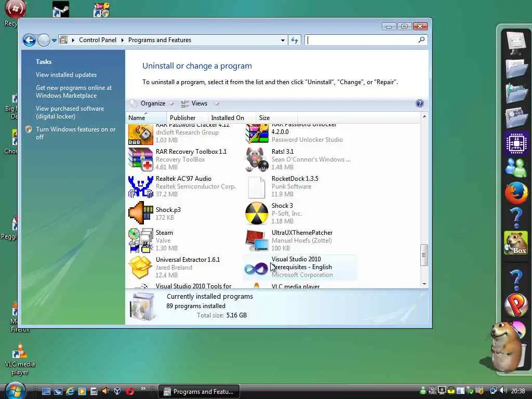This screenshot has width=532, height=399.
Task: Click the scrollbar up arrow
Action: click(x=424, y=117)
